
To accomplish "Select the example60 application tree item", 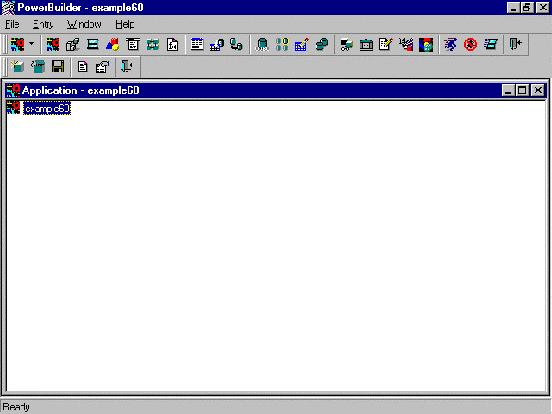I will click(x=47, y=108).
